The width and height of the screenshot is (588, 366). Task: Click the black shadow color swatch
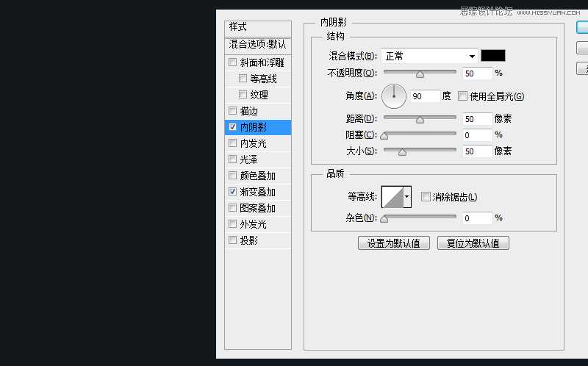coord(492,56)
